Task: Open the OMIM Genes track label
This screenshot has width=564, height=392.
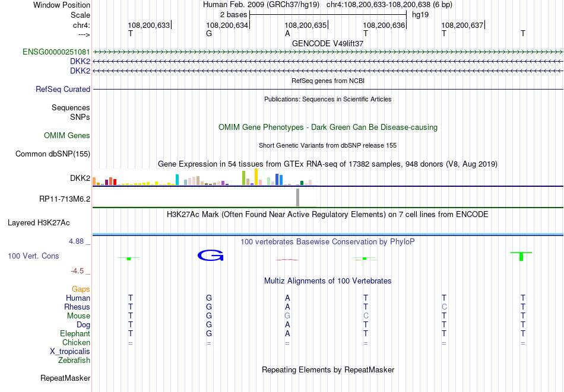Action: [67, 135]
